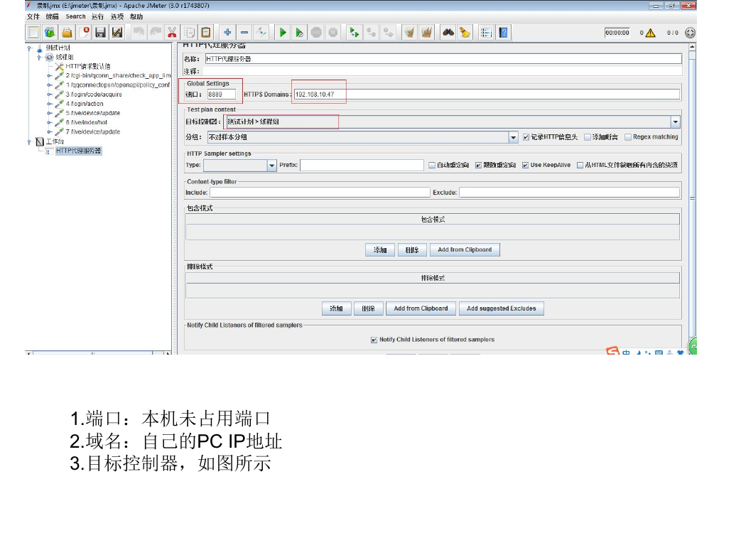Screen dimensions: 746x560
Task: Collapse the 工作台 tree node
Action: pos(30,141)
